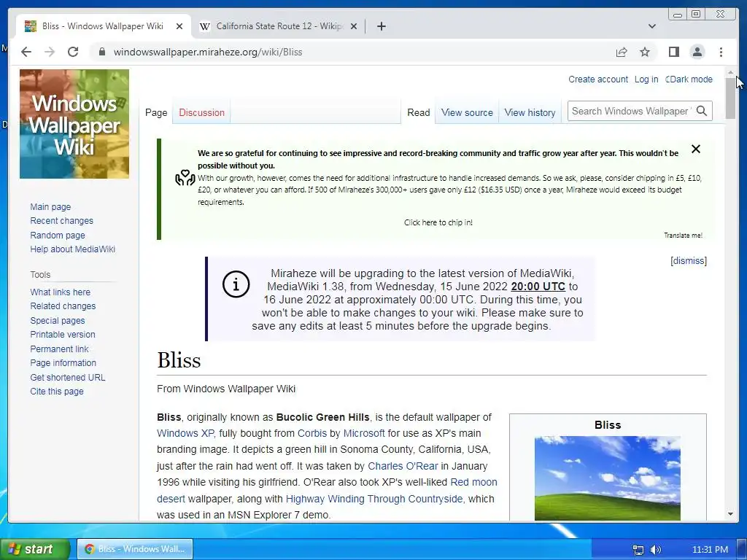This screenshot has height=560, width=747.
Task: Open the browser side panel icon
Action: (x=673, y=52)
